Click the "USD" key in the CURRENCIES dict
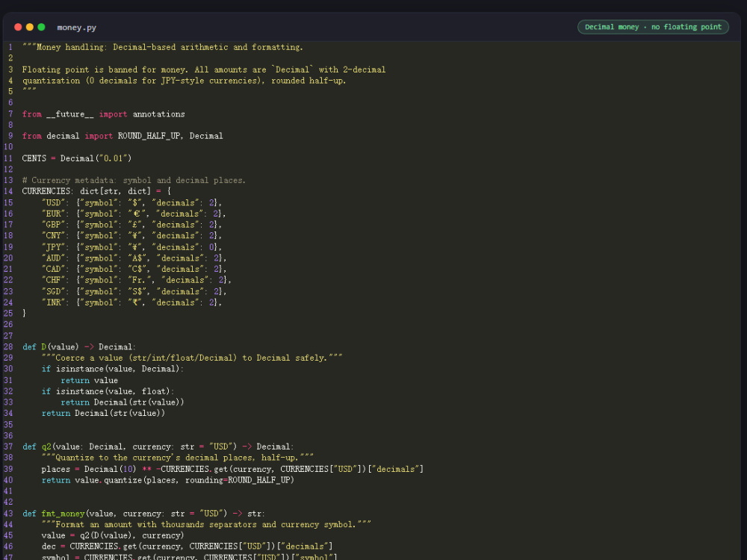Screen dimensions: 747x560 53,203
